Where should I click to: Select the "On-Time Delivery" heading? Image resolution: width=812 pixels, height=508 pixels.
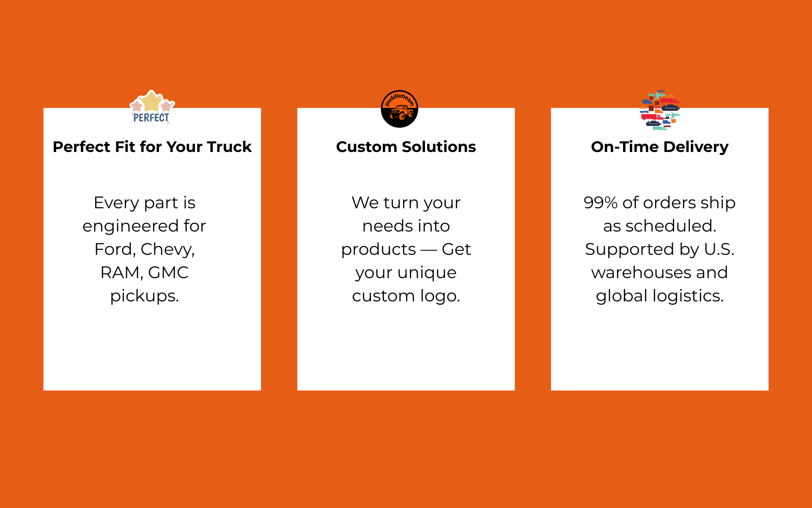click(659, 147)
